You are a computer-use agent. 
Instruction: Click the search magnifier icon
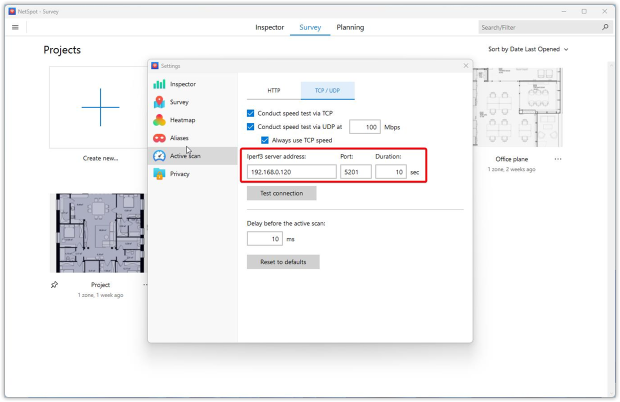coord(605,27)
